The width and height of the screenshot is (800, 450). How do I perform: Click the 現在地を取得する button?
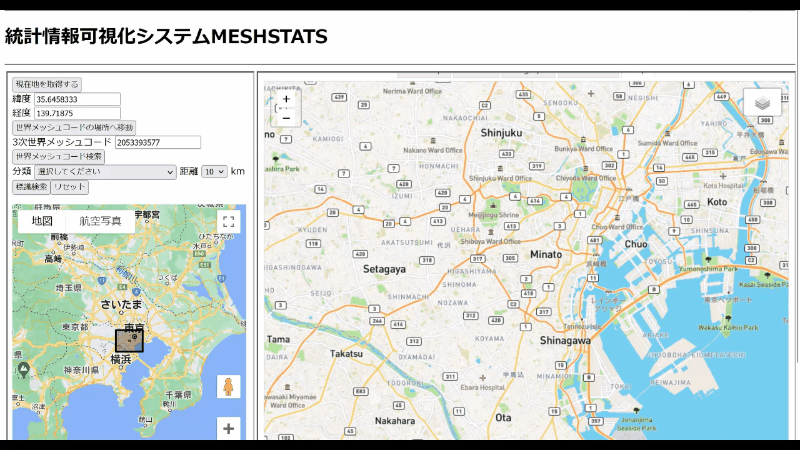[x=47, y=84]
